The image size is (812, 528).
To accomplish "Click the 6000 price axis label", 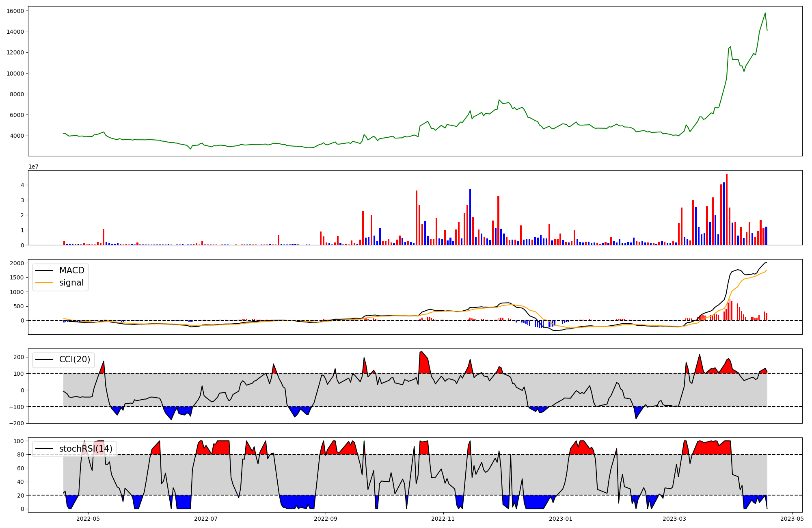I will tap(17, 115).
